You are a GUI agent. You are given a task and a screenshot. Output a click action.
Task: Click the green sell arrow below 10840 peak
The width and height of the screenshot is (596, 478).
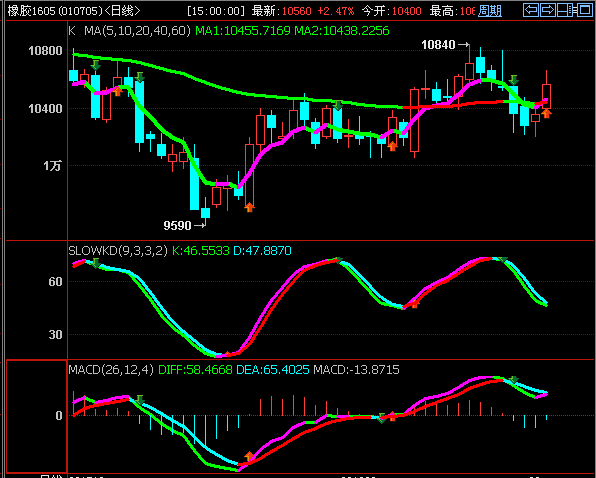point(514,80)
